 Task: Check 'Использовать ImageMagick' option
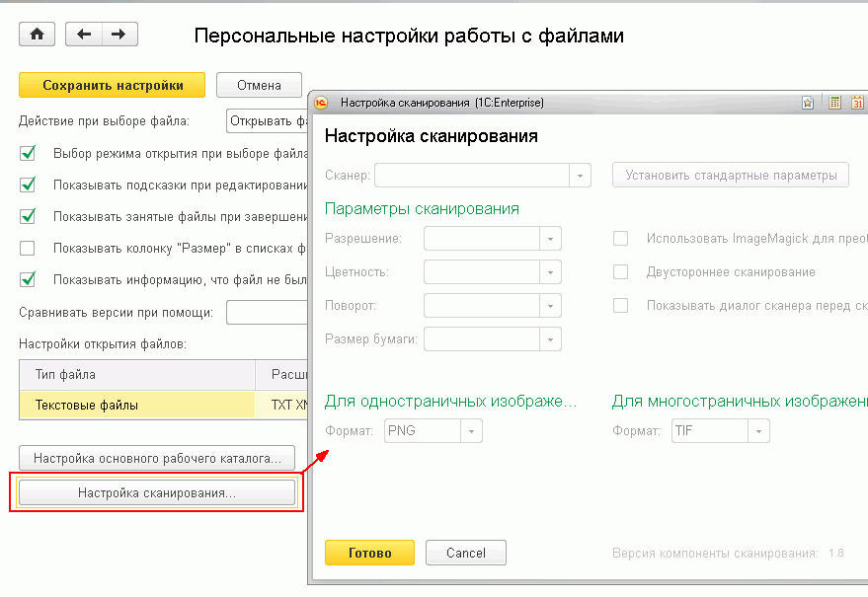620,238
